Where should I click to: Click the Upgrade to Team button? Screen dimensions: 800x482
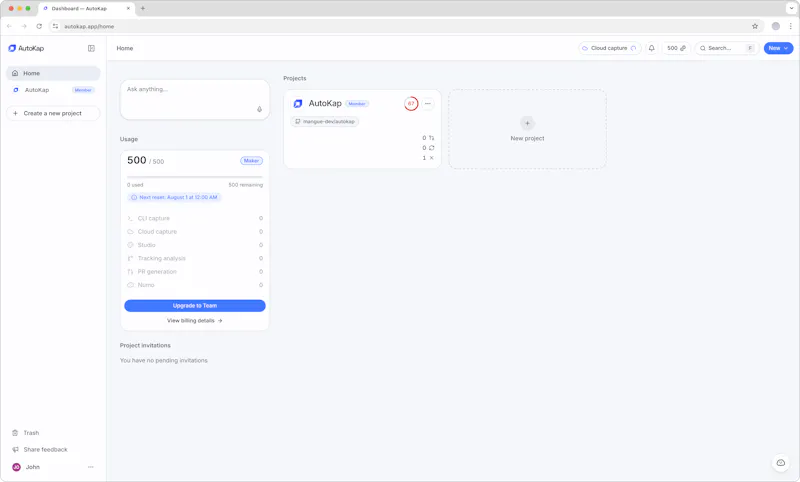coord(195,306)
